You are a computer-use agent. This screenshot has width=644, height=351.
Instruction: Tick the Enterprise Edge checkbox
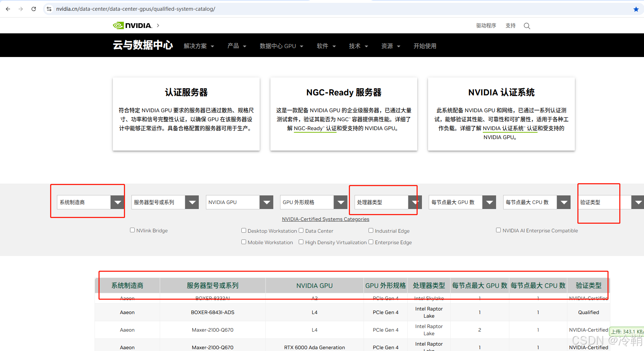[x=371, y=242]
